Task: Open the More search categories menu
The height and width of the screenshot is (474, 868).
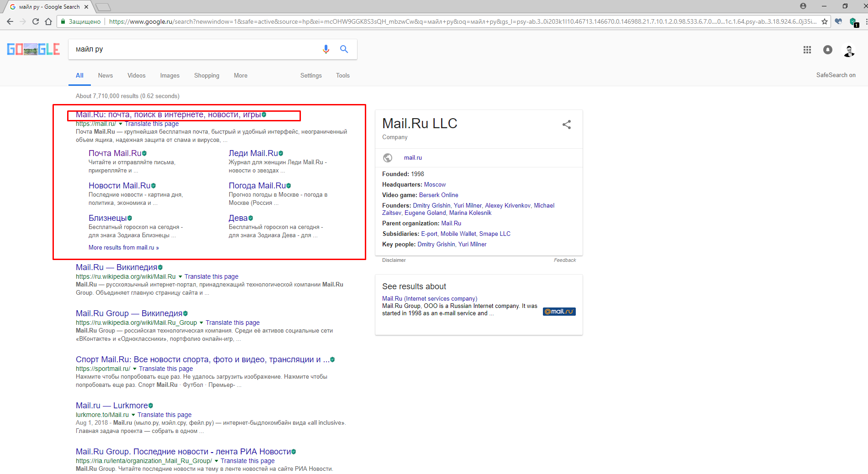Action: [241, 76]
